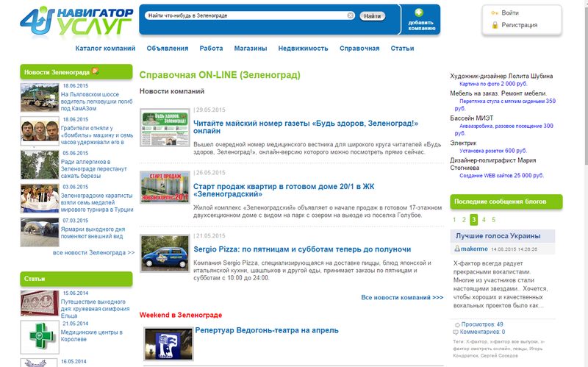Viewport: 588px width, 367px height.
Task: Go to blog page 4
Action: tap(484, 219)
